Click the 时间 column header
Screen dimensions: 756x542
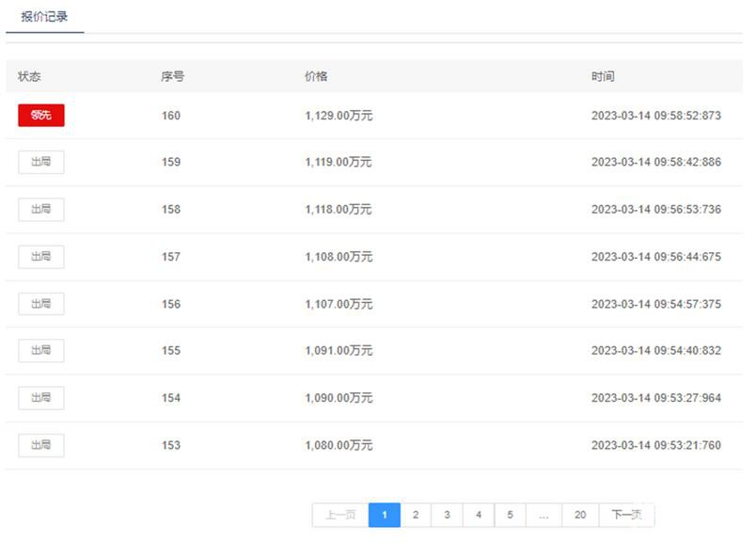click(x=603, y=76)
